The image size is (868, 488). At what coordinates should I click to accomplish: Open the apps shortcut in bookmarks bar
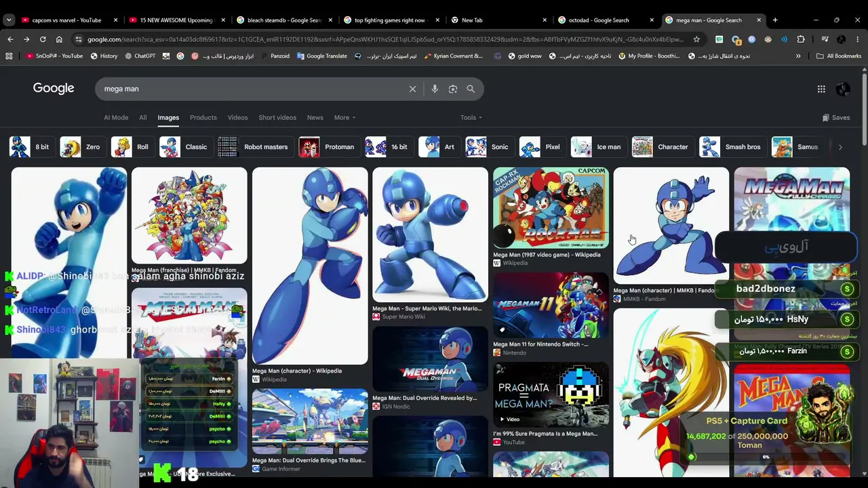(9, 56)
